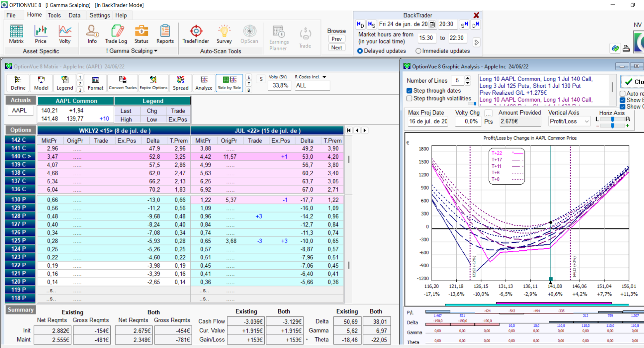This screenshot has width=644, height=348.
Task: Open the Trade Log
Action: pyautogui.click(x=116, y=34)
